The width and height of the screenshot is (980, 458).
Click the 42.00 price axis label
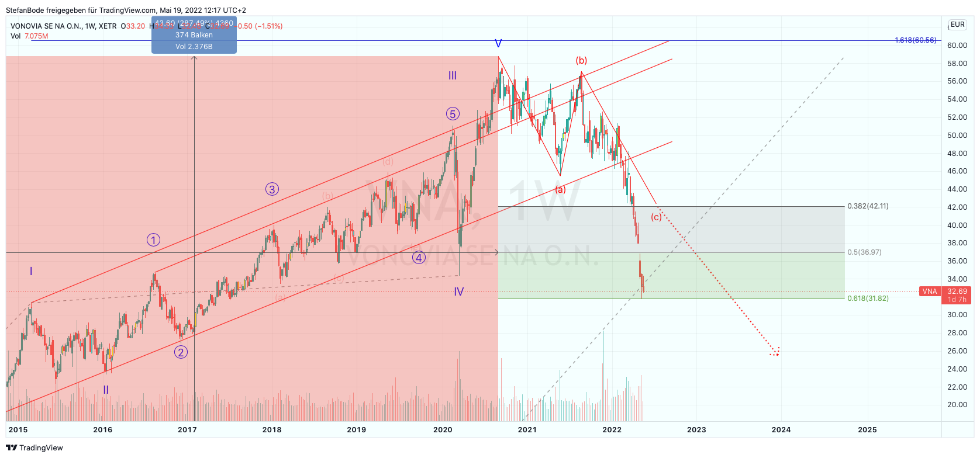pos(957,207)
